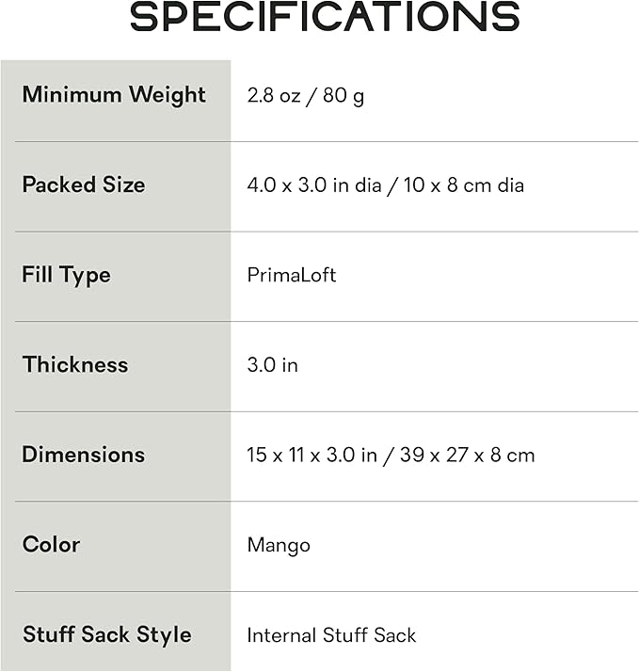Click the SPECIFICATIONS heading
This screenshot has height=672, width=639.
325,18
